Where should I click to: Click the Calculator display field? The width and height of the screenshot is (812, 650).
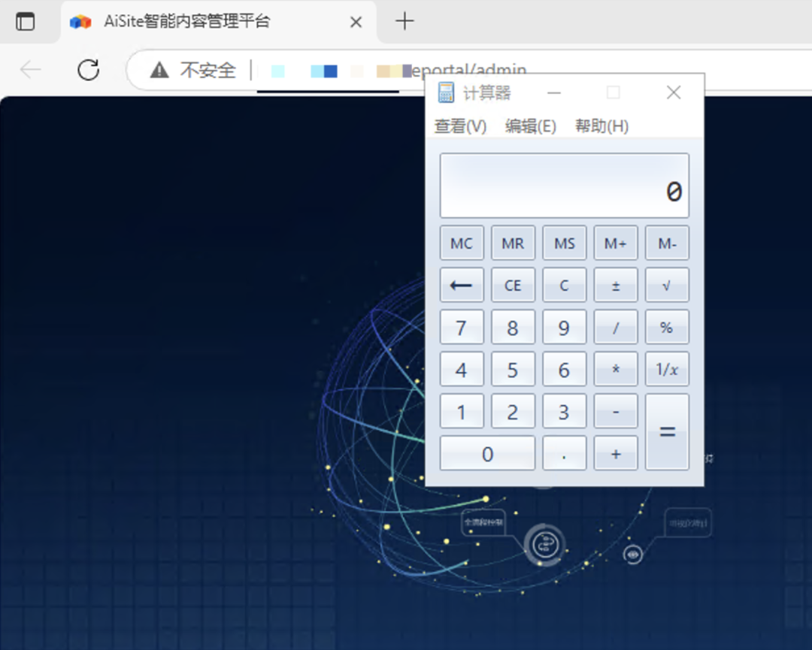click(565, 186)
